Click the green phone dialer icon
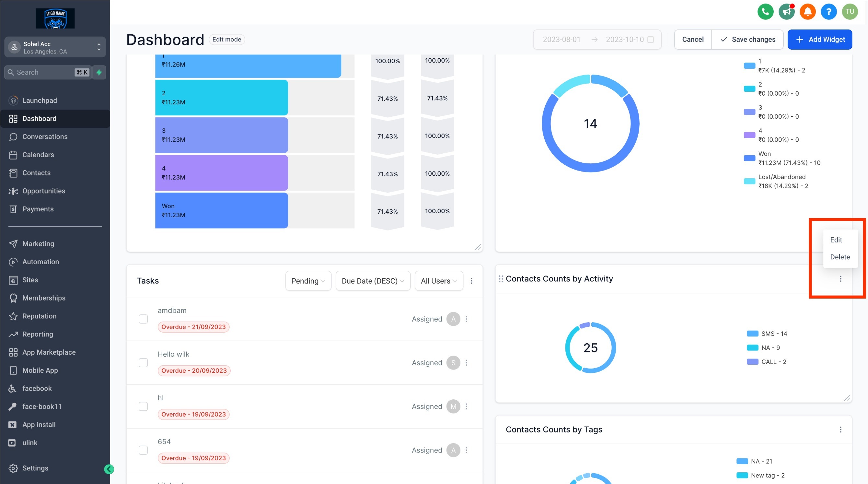Image resolution: width=868 pixels, height=484 pixels. (x=765, y=12)
